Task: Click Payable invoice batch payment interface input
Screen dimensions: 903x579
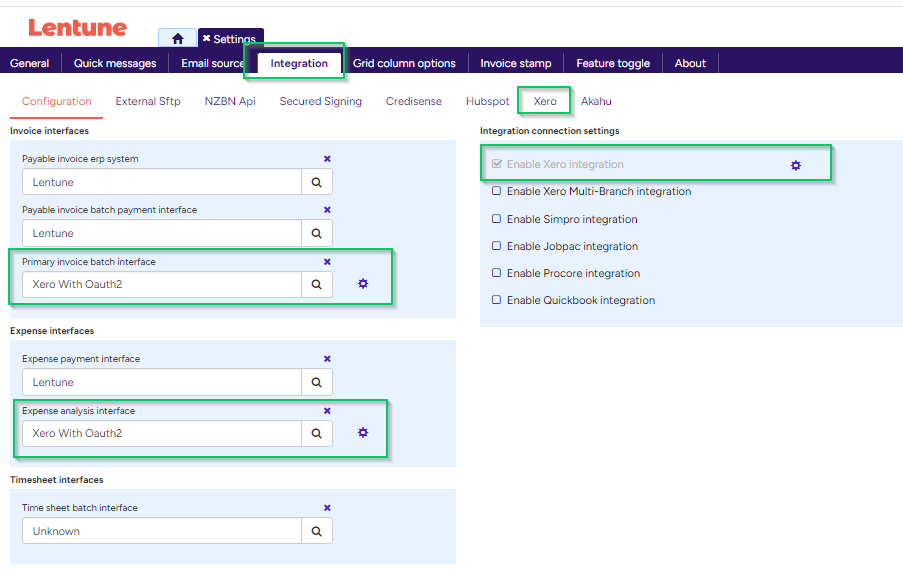Action: point(162,233)
